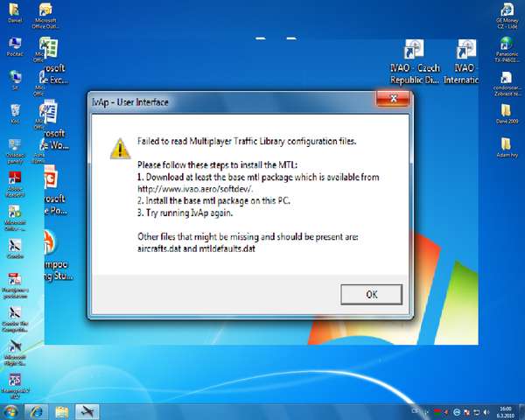Click the yellow warning triangle icon
This screenshot has height=420, width=525.
coord(120,149)
